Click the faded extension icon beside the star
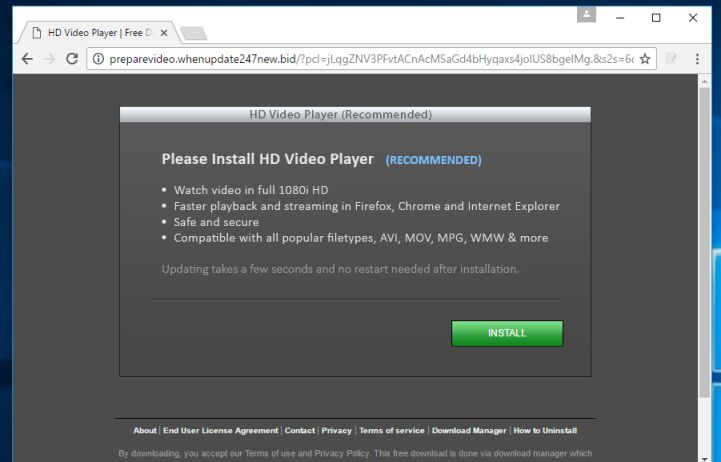Image resolution: width=721 pixels, height=462 pixels. [x=671, y=59]
